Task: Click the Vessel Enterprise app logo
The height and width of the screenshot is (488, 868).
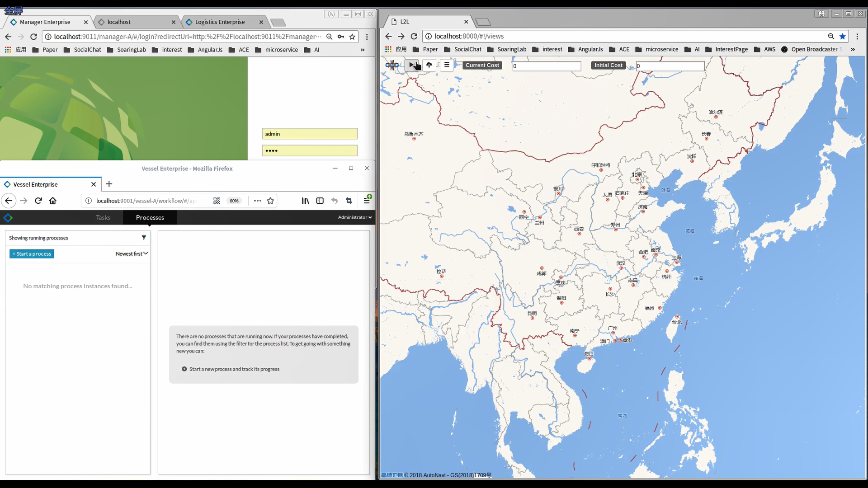Action: (8, 218)
